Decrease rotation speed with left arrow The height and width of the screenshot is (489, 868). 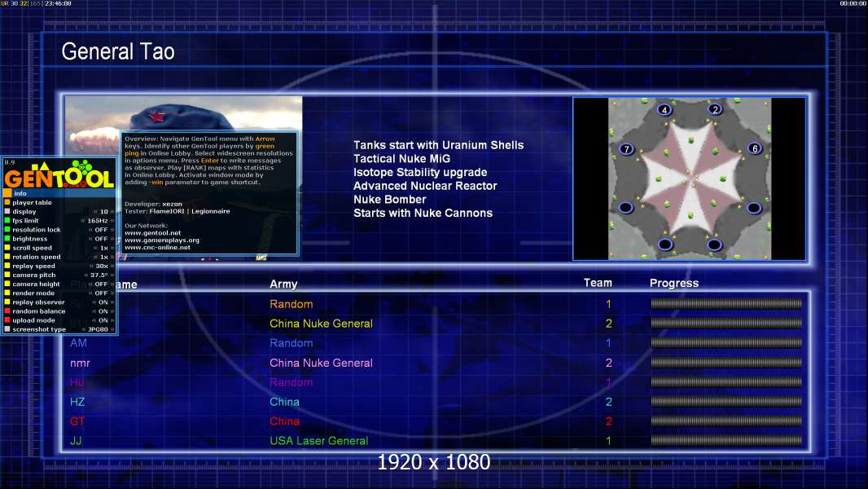[x=95, y=257]
